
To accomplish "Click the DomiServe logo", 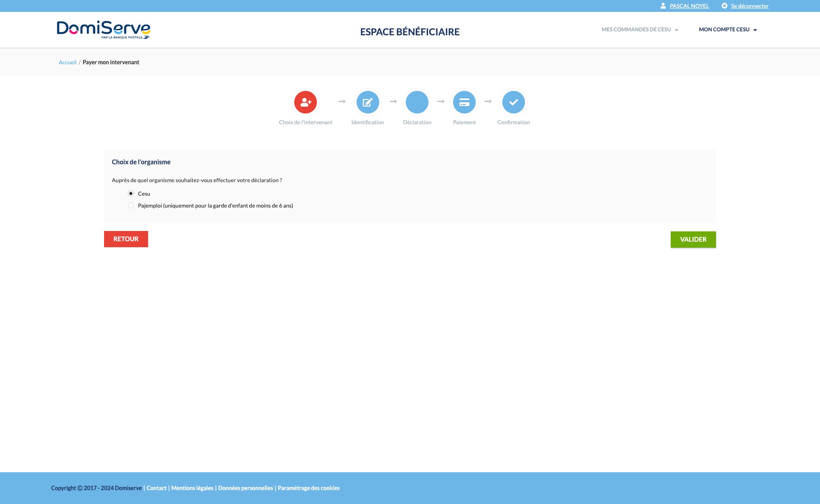I will pos(103,30).
